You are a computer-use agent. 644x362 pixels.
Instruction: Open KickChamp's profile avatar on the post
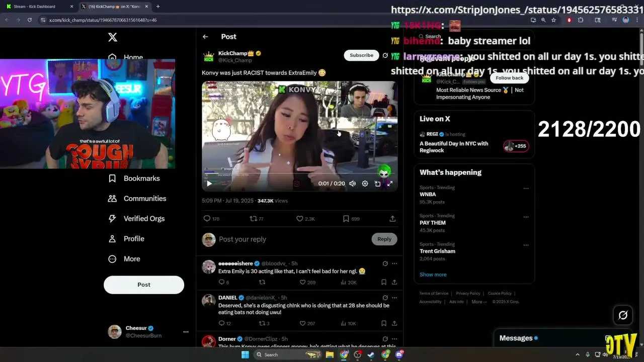(209, 57)
